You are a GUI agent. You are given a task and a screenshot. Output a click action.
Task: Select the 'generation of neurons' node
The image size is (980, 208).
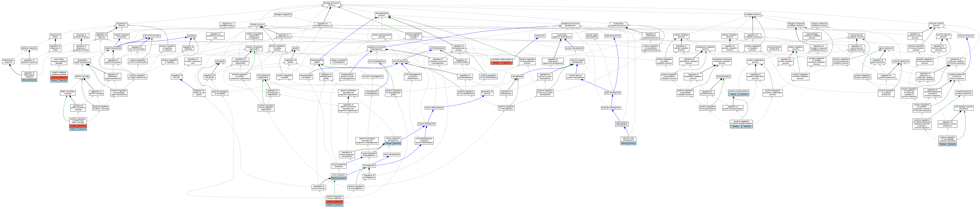click(487, 92)
